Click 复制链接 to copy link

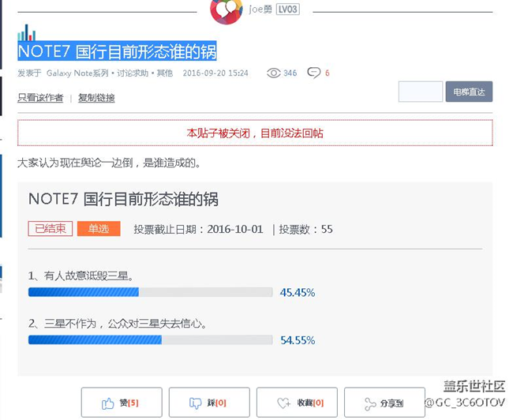click(96, 98)
